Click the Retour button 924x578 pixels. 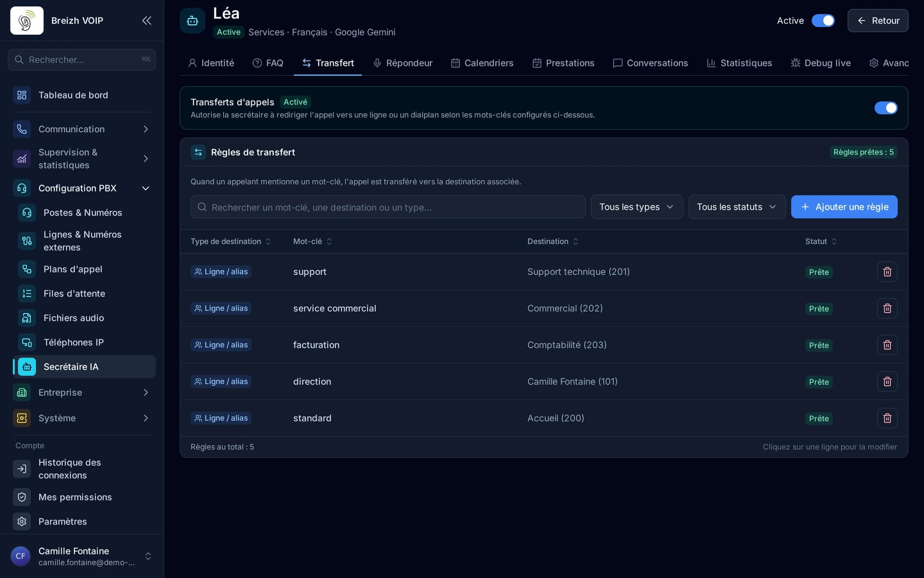(878, 21)
